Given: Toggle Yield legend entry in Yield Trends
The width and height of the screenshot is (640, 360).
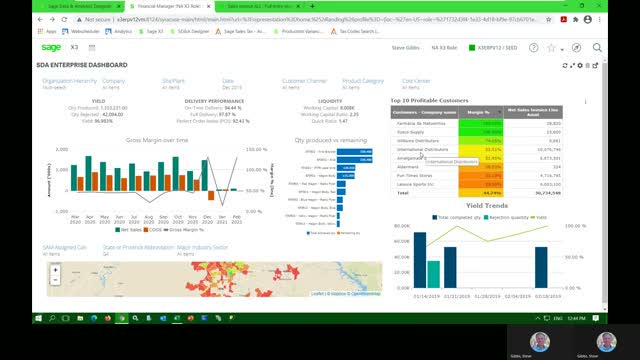Looking at the screenshot, I should [539, 218].
